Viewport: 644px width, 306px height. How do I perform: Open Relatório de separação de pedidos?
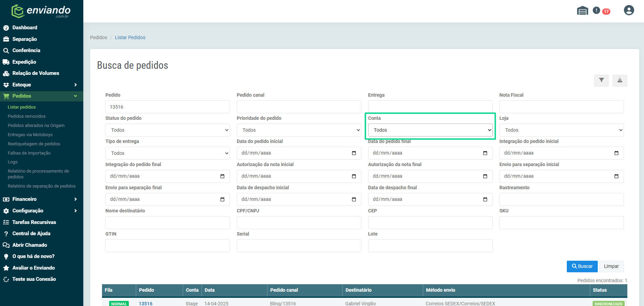pyautogui.click(x=42, y=186)
